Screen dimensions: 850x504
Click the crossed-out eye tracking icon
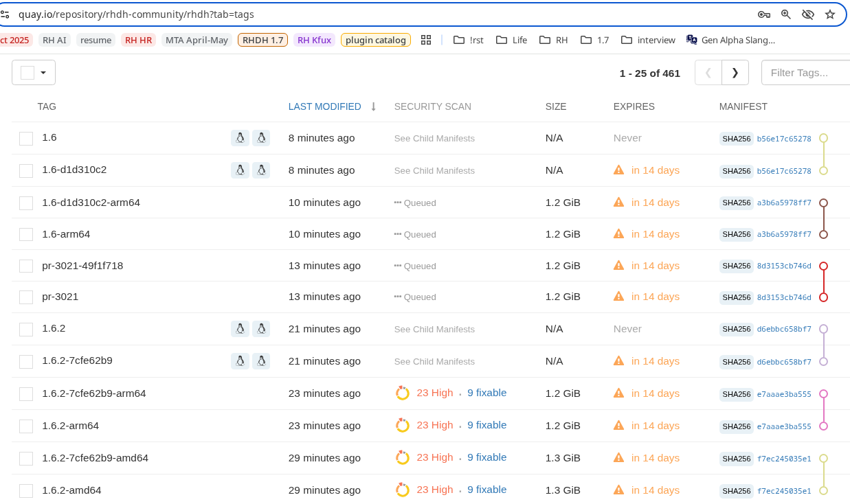click(x=808, y=14)
